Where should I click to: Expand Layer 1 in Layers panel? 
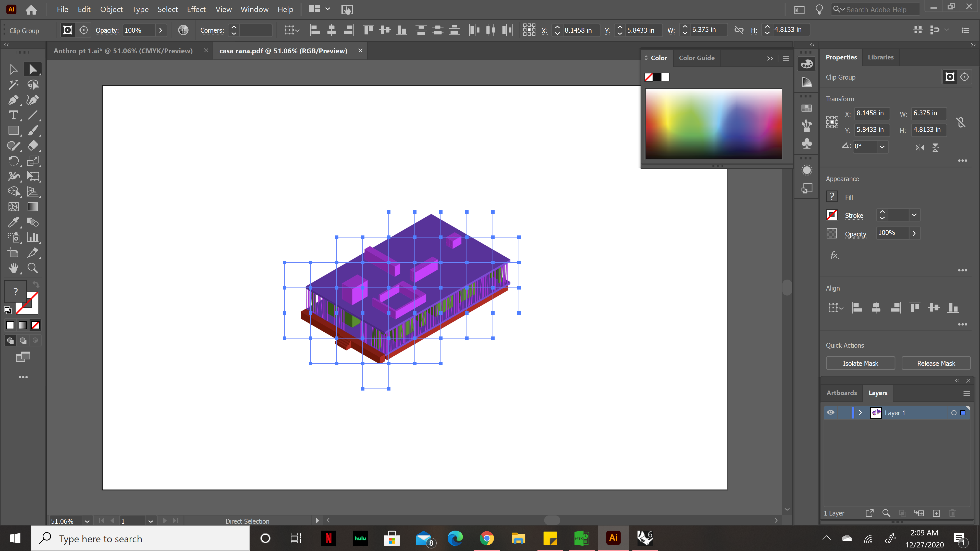[x=860, y=412]
